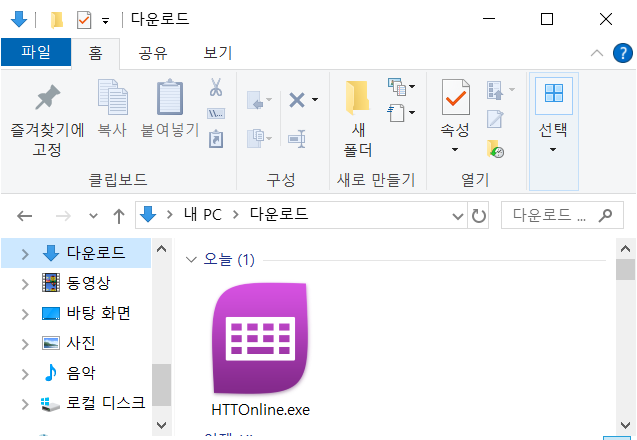This screenshot has height=440, width=637.
Task: Click navigation pane scrollbar up arrow
Action: pyautogui.click(x=161, y=249)
